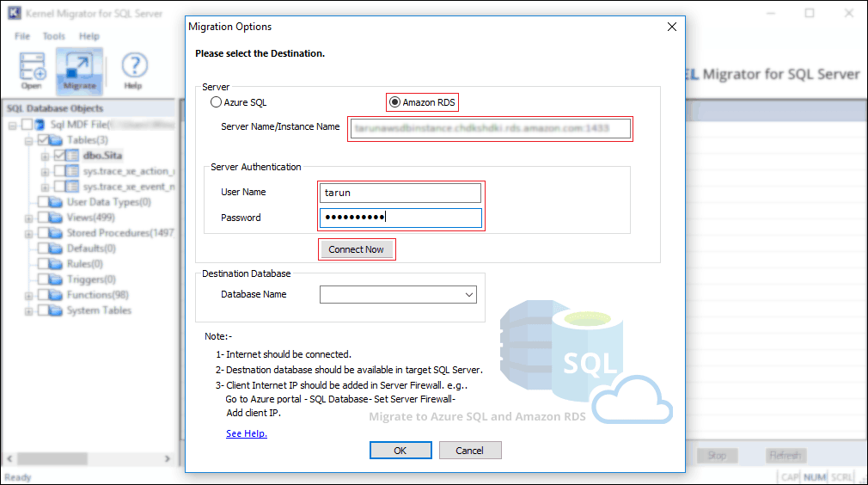Select the Triggers(0) tree label
The width and height of the screenshot is (868, 485).
[x=91, y=279]
